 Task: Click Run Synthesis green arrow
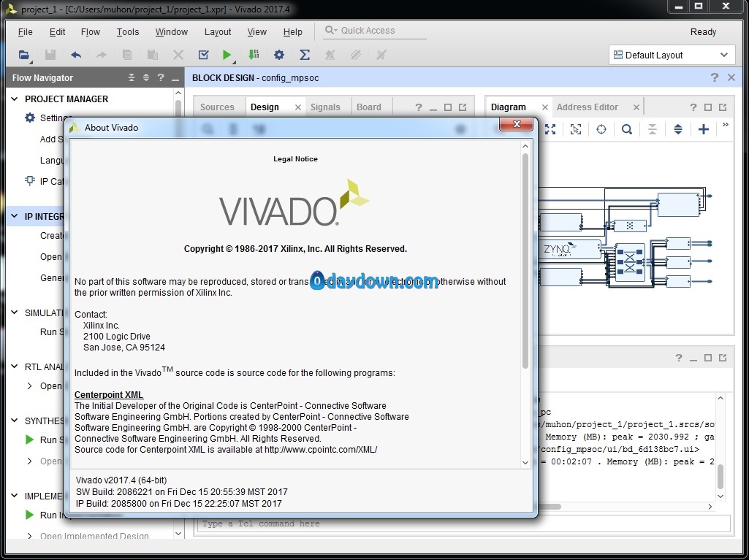[x=30, y=440]
